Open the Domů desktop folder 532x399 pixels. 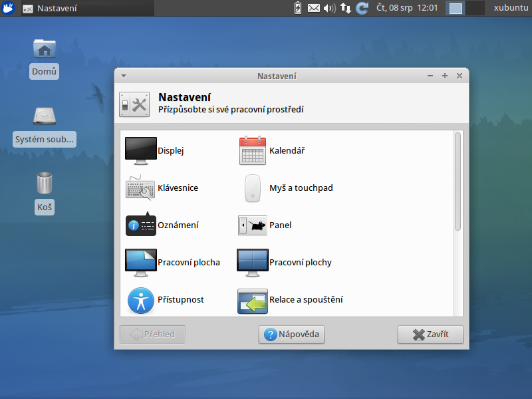(x=44, y=49)
